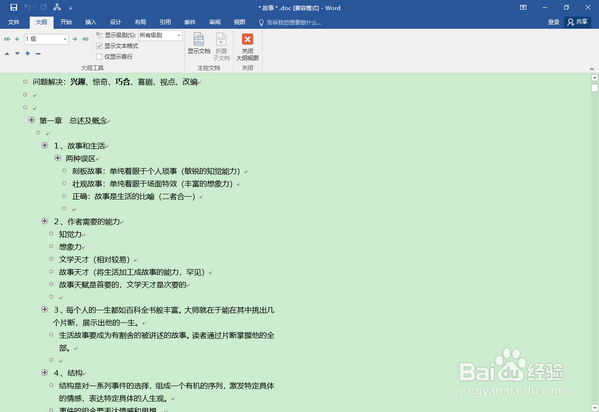Click the vertical scrollbar down arrow

(x=594, y=408)
